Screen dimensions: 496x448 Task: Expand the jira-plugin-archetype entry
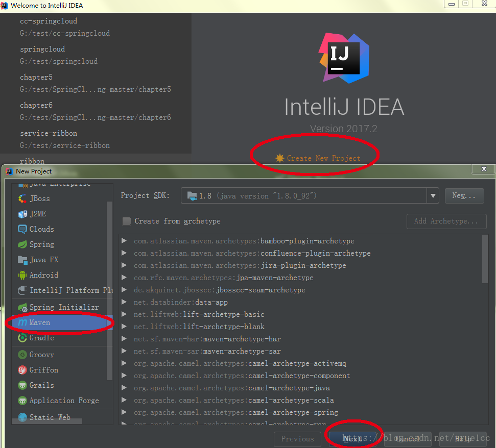pyautogui.click(x=124, y=265)
